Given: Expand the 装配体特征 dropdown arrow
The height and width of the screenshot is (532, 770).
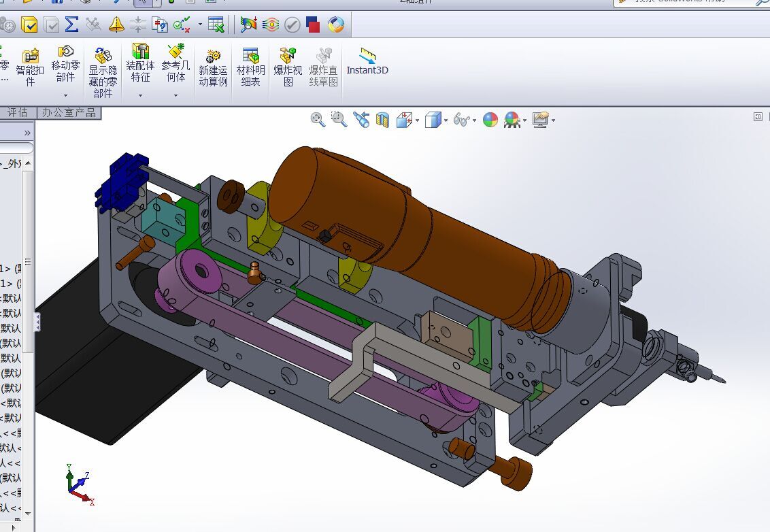Looking at the screenshot, I should click(x=140, y=95).
